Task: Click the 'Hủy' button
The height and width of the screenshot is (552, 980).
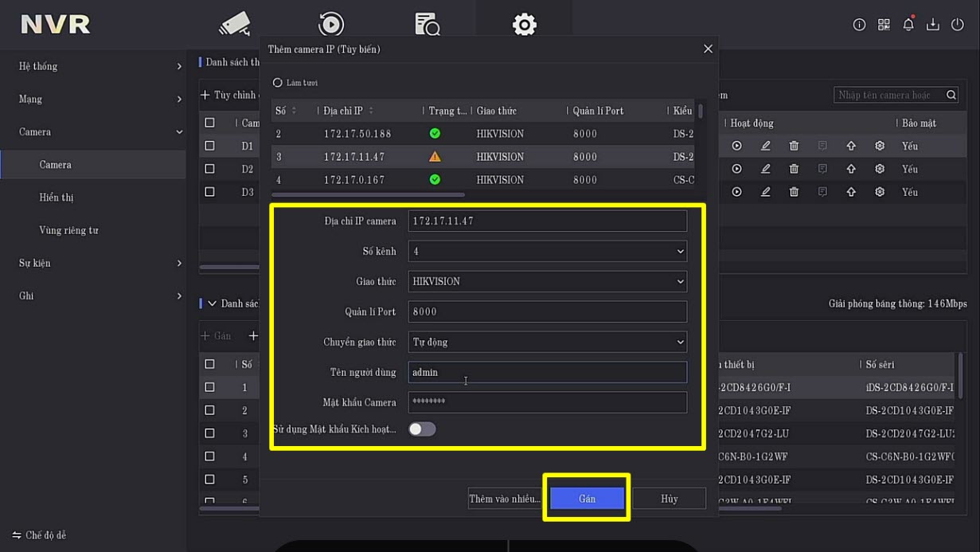Action: pyautogui.click(x=669, y=499)
